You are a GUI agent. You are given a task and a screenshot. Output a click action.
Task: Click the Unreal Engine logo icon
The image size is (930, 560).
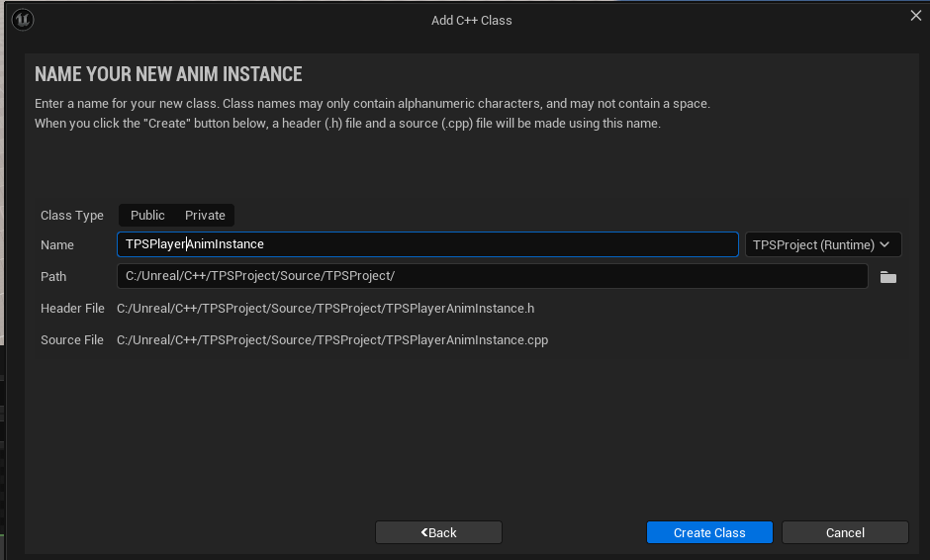pos(23,20)
